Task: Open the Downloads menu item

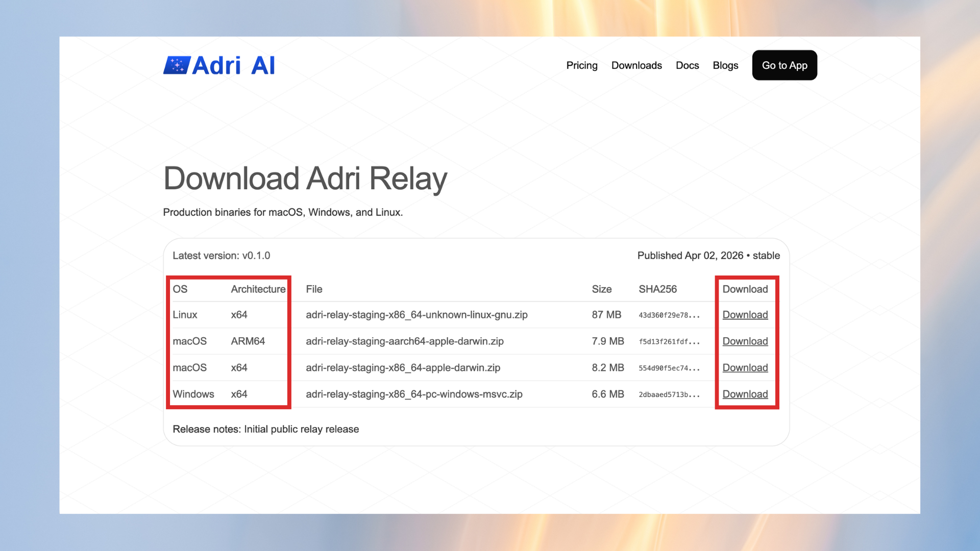Action: [636, 65]
